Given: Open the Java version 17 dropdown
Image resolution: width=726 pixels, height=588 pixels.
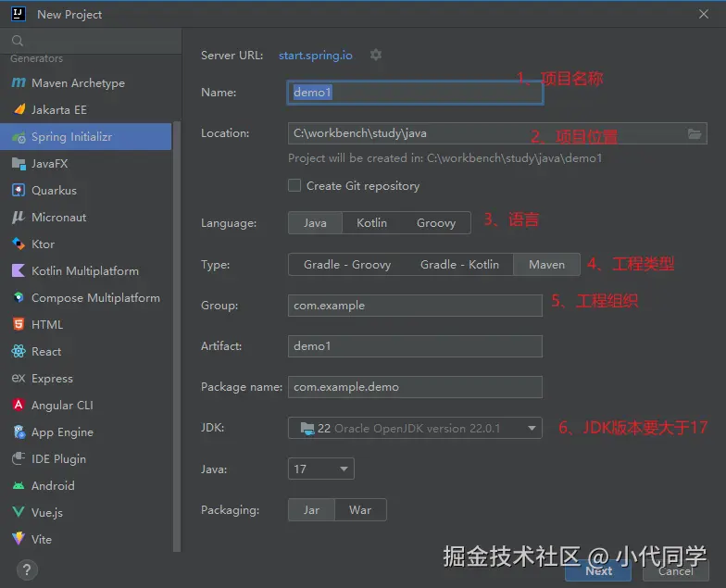Looking at the screenshot, I should pyautogui.click(x=320, y=469).
